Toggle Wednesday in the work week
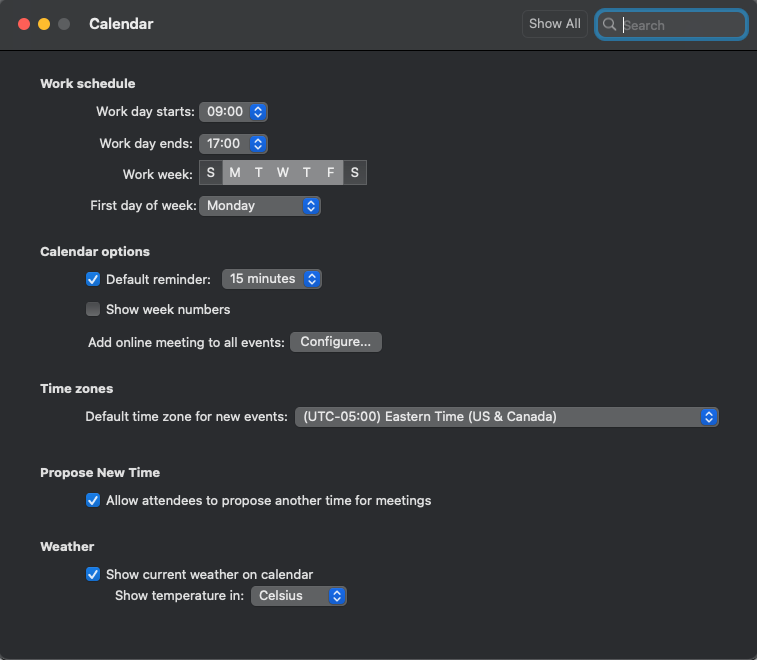This screenshot has height=660, width=757. point(283,173)
